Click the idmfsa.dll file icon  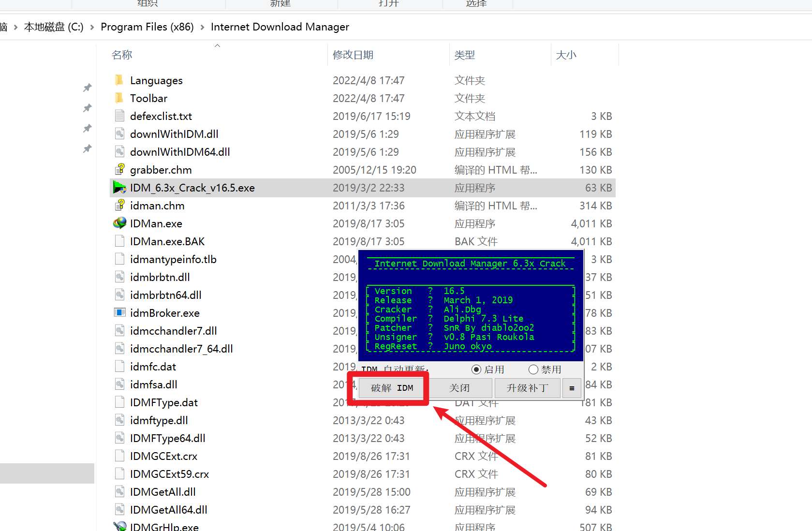point(119,384)
